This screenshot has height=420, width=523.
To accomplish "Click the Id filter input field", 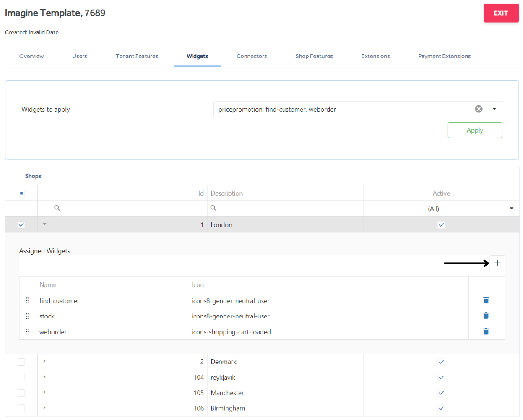I will (x=122, y=208).
